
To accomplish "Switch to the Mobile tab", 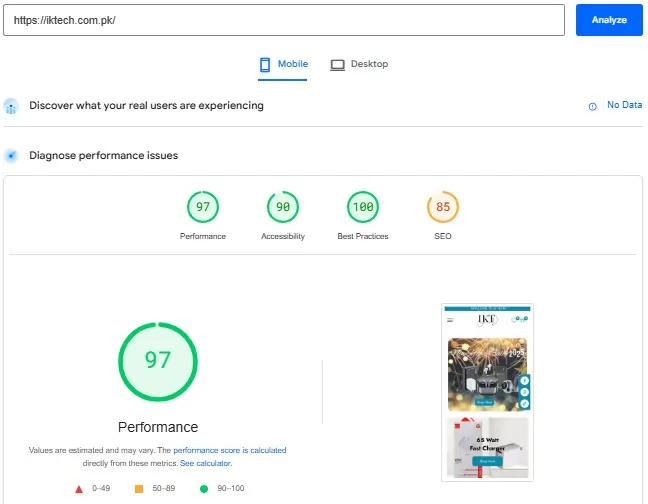I will [283, 64].
